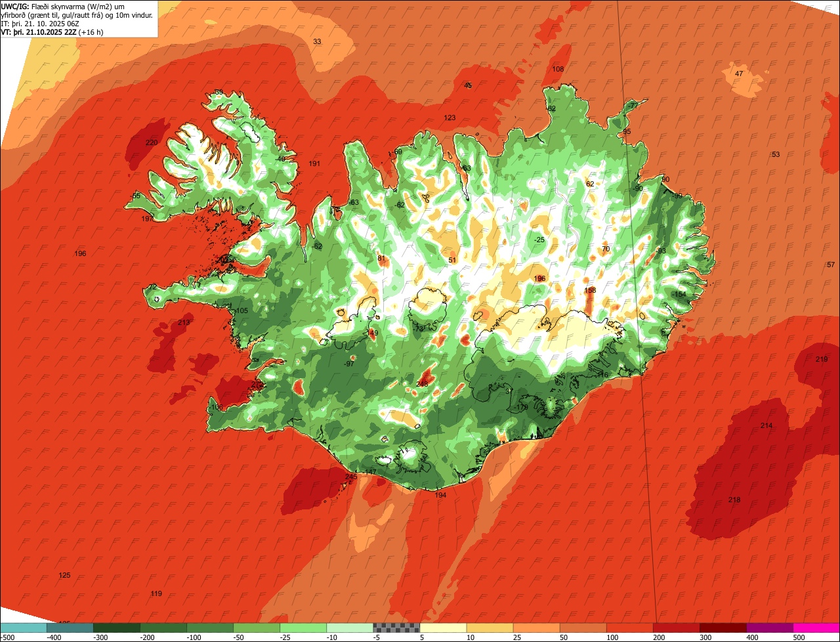Click the legend swatch between 400 and 500
This screenshot has width=840, height=642.
[769, 628]
